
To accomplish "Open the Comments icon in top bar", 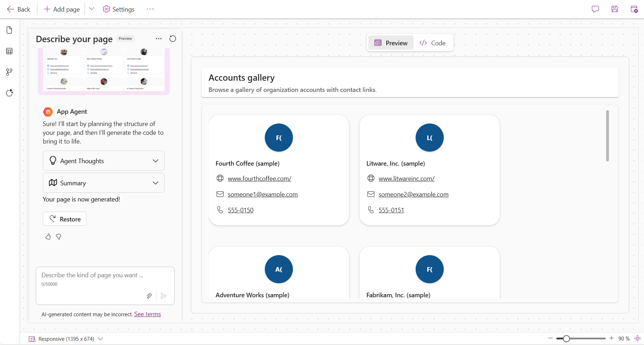I will click(x=595, y=9).
